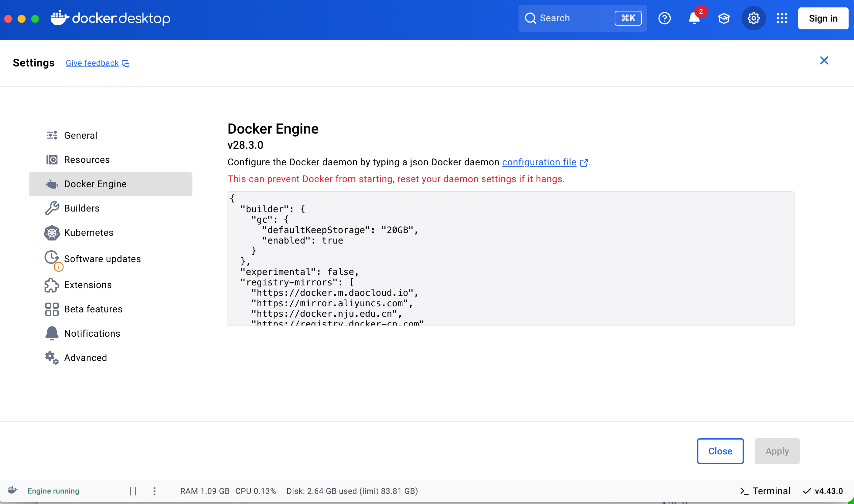Click the https://mirror.aliyuncs.com mirror line

[332, 303]
